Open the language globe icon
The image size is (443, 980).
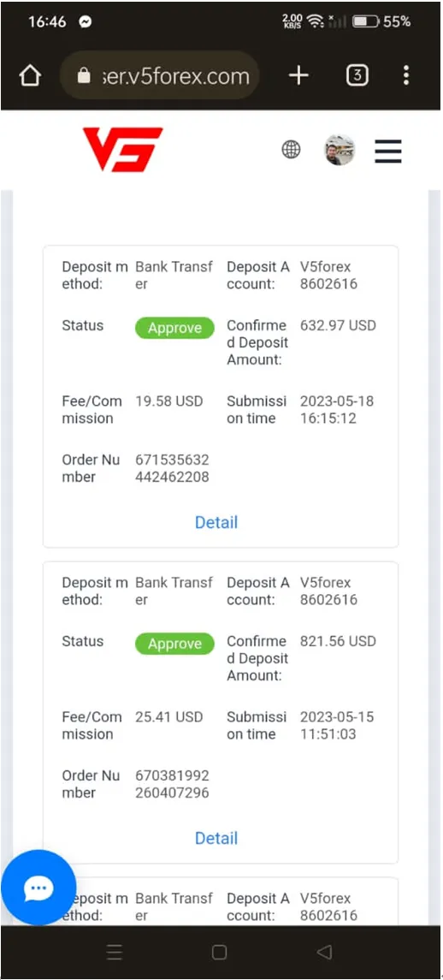[x=291, y=150]
